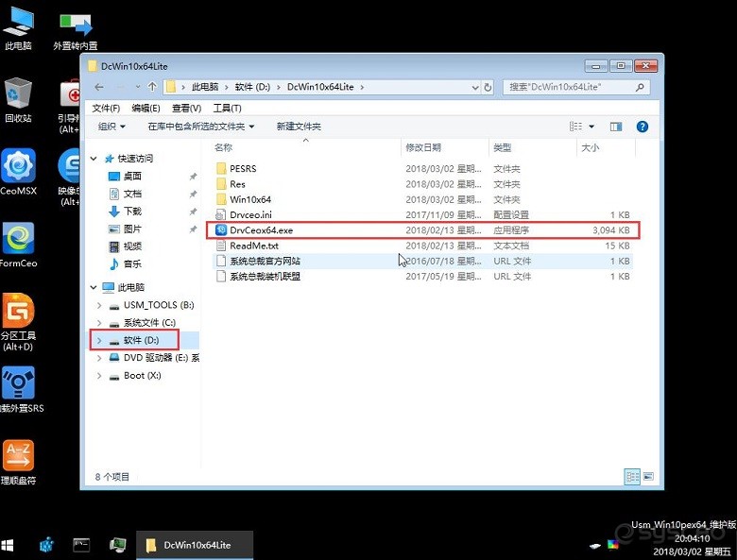The height and width of the screenshot is (560, 737).
Task: Open the 分区工具 desktop icon
Action: pyautogui.click(x=19, y=312)
